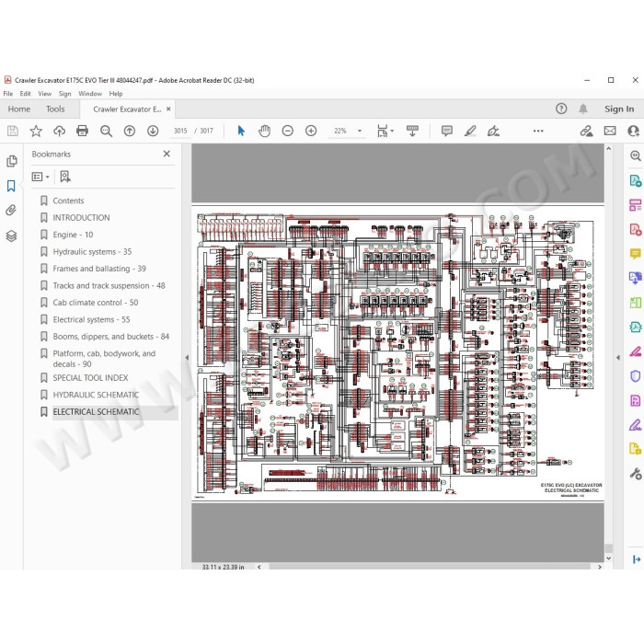Screen dimensions: 644x644
Task: Show more tools ellipsis
Action: (x=538, y=131)
